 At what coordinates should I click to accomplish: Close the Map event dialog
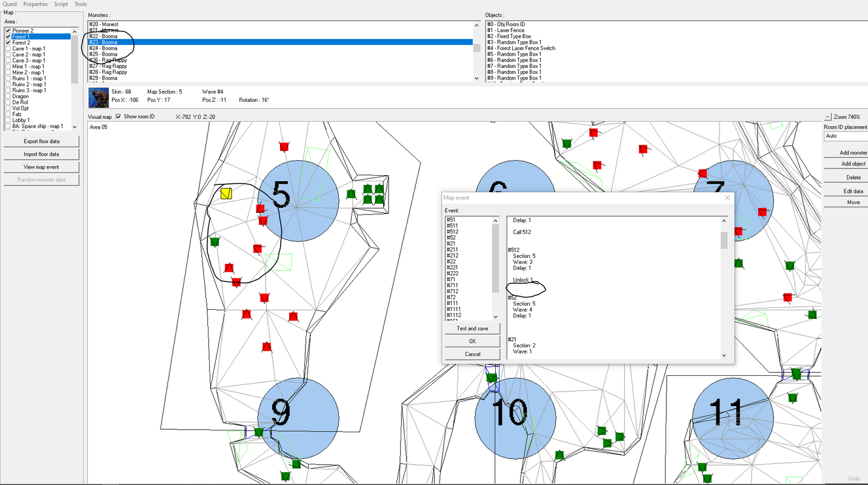[727, 198]
